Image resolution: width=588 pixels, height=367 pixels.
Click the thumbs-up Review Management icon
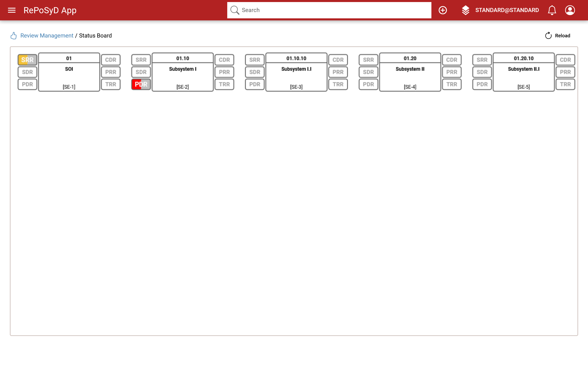[x=14, y=36]
